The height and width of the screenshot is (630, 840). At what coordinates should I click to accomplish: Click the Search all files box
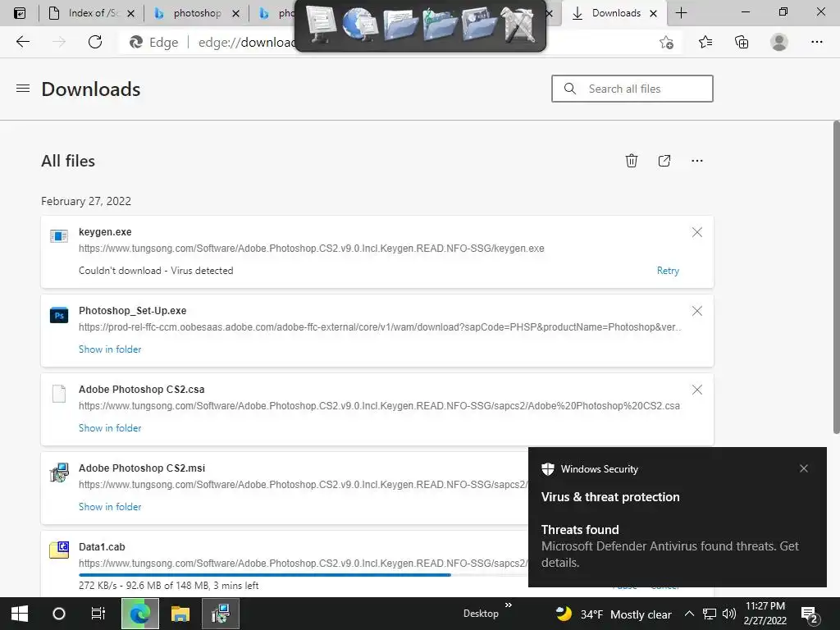[x=632, y=89]
